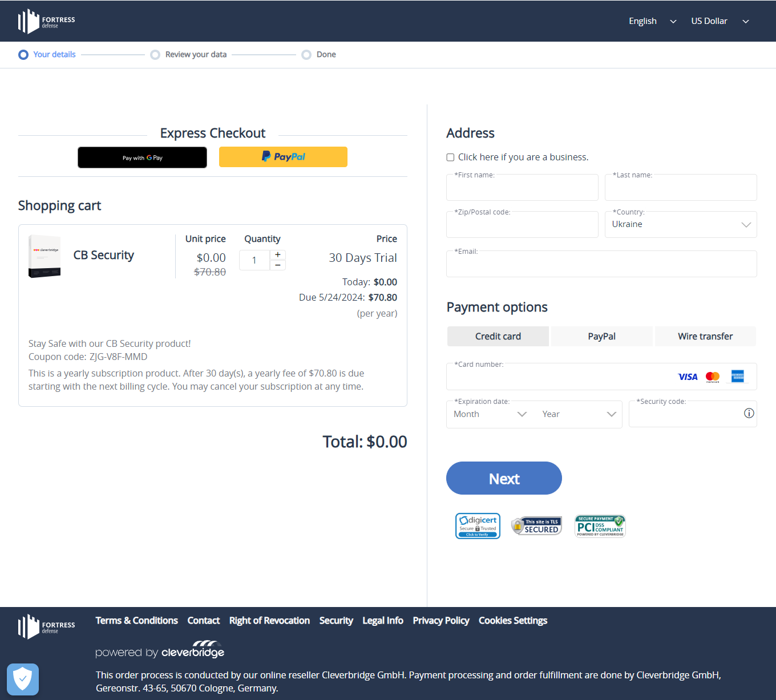Screen dimensions: 776x700
Task: Click the Last name input field
Action: click(x=681, y=188)
